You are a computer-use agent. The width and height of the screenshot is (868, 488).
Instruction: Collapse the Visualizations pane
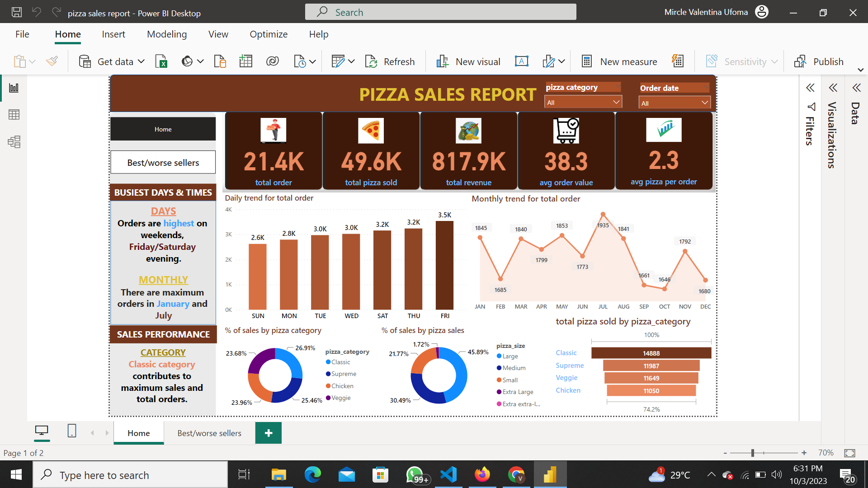click(x=833, y=88)
